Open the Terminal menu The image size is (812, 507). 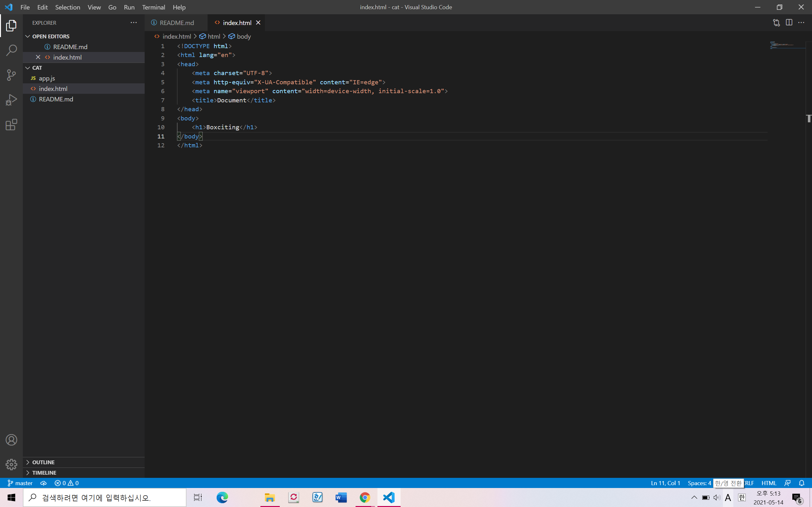click(153, 7)
